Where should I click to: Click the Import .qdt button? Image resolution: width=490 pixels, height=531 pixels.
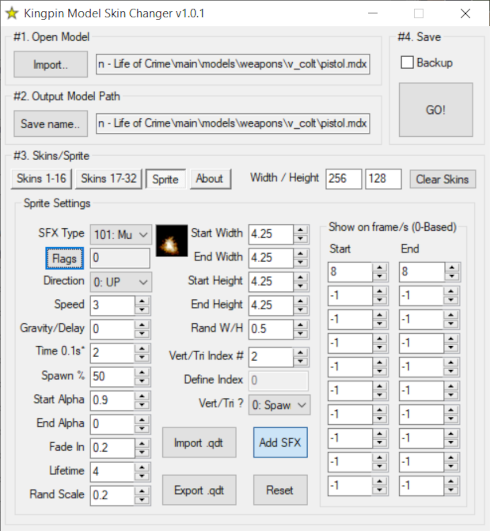point(199,443)
